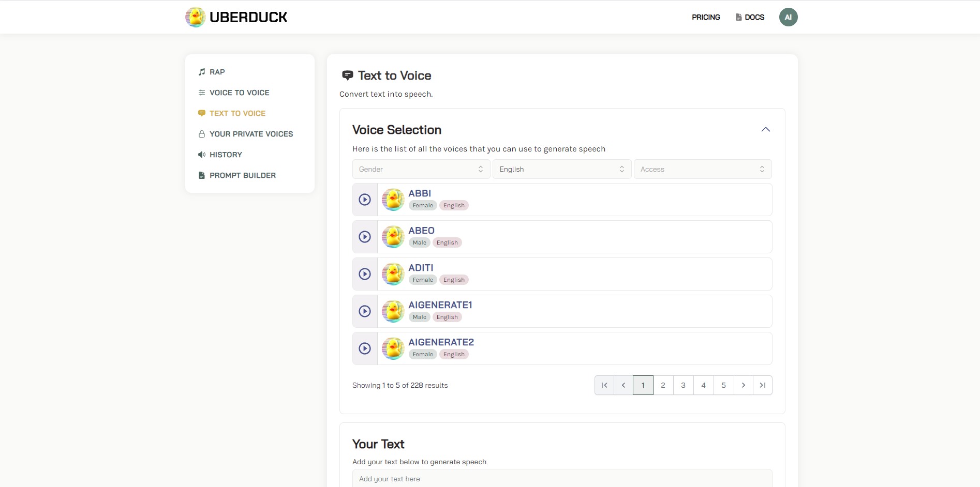Click the History speaker icon
The image size is (980, 487).
pyautogui.click(x=202, y=155)
